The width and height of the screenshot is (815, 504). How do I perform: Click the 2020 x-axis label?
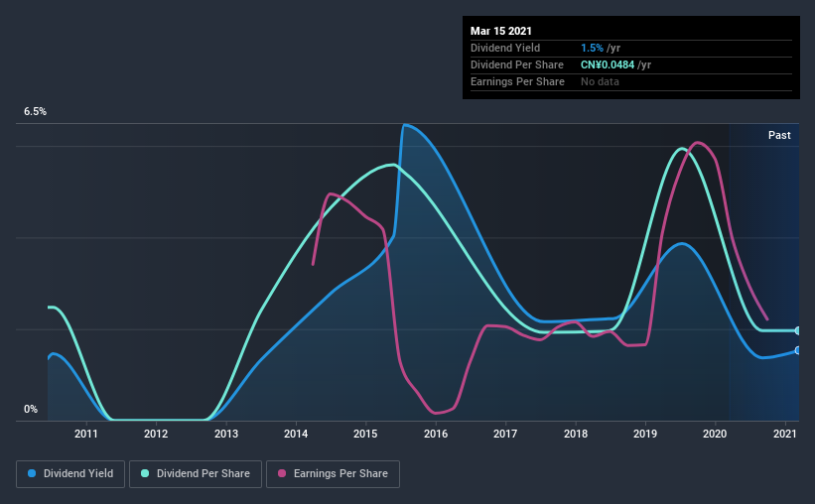point(715,434)
